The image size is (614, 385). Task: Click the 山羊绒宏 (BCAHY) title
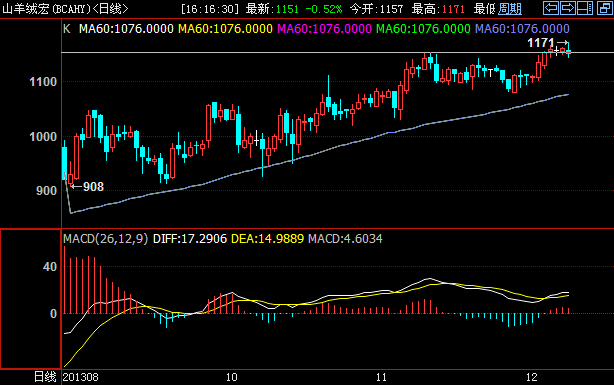pos(47,9)
